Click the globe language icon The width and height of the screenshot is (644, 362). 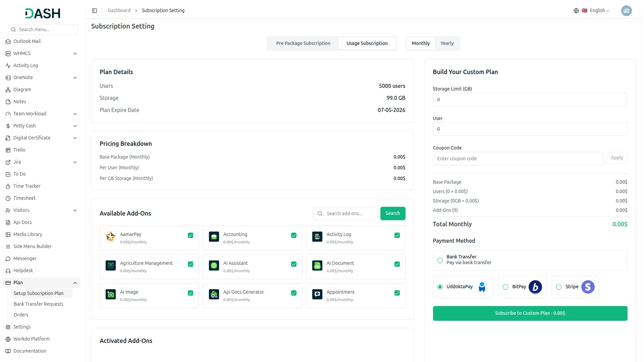(576, 11)
